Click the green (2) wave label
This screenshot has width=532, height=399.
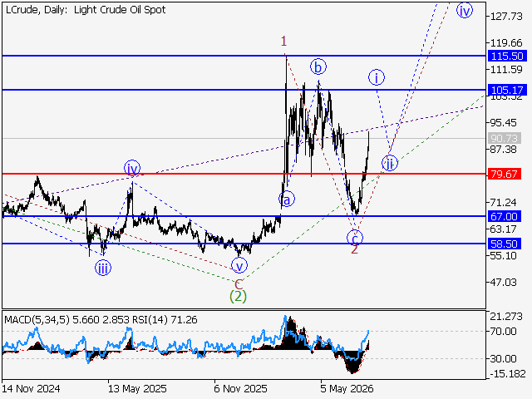coord(238,296)
